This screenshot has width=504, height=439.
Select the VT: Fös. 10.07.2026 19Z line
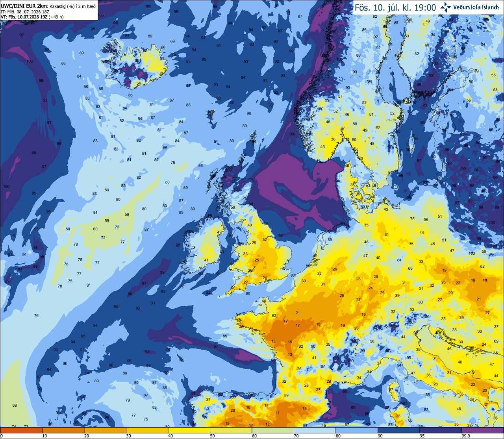(30, 17)
